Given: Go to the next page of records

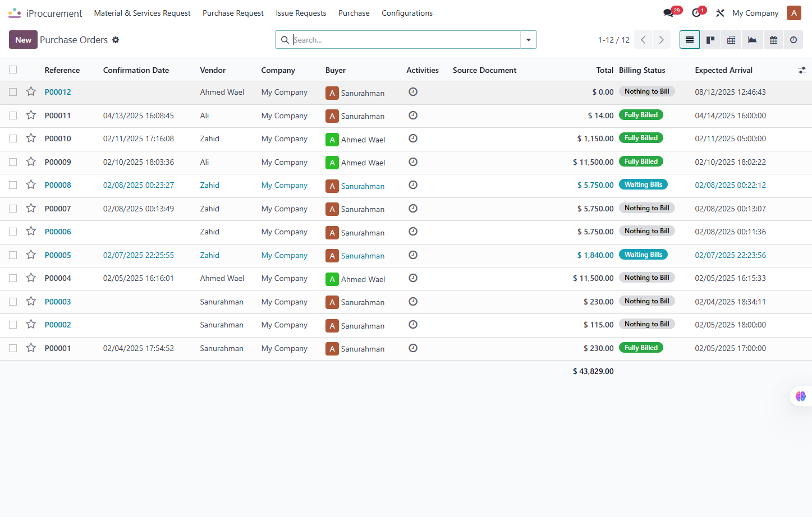Looking at the screenshot, I should [662, 40].
